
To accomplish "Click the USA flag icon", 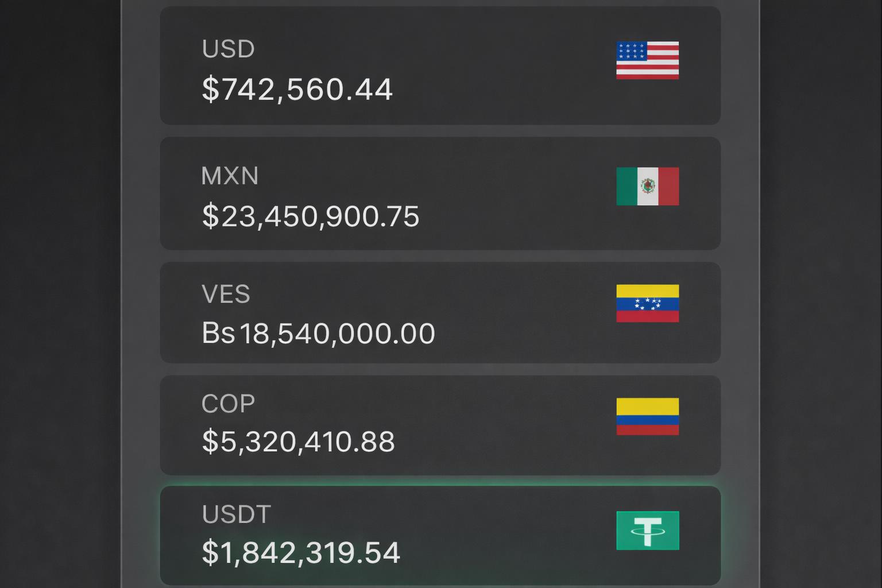I will coord(647,59).
